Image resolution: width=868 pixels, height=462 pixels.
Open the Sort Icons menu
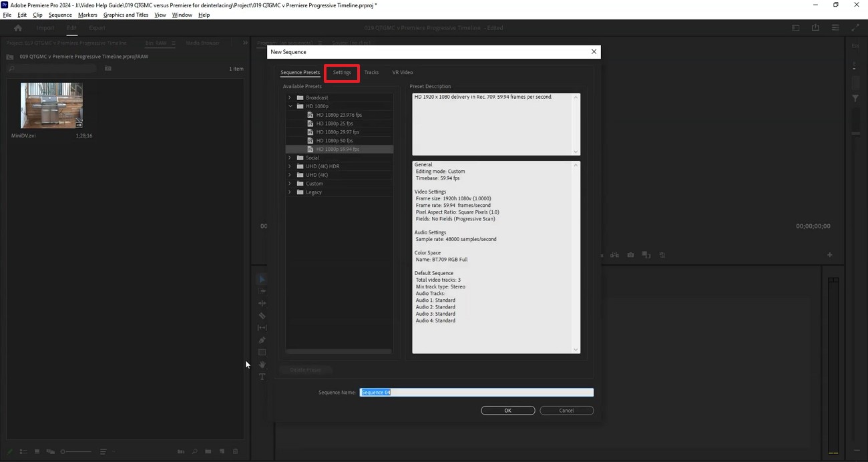[x=103, y=452]
